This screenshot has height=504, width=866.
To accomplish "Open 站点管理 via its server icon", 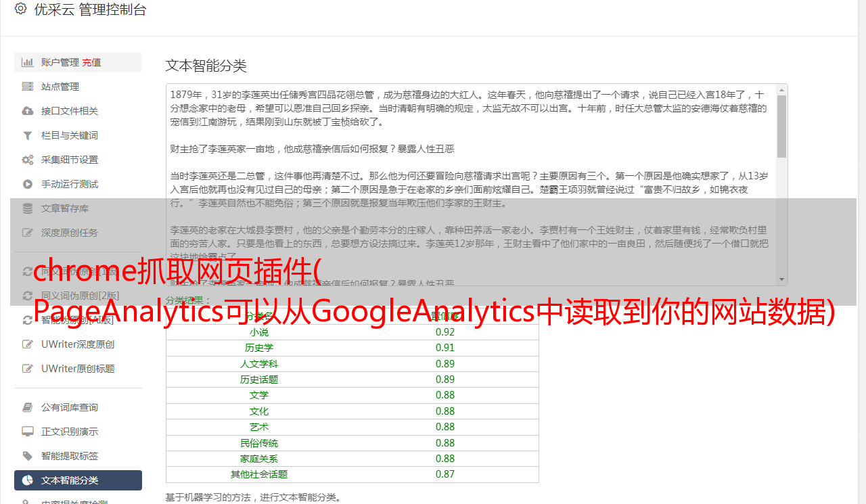I will tap(28, 87).
